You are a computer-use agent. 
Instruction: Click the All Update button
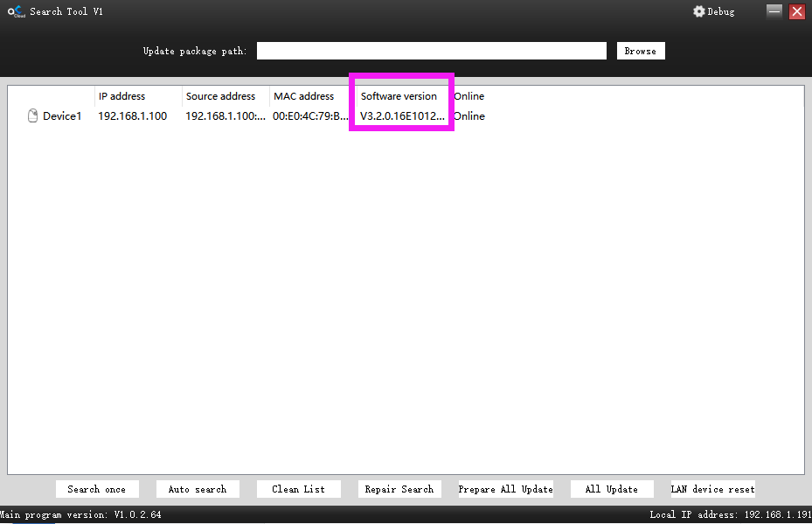click(x=612, y=489)
